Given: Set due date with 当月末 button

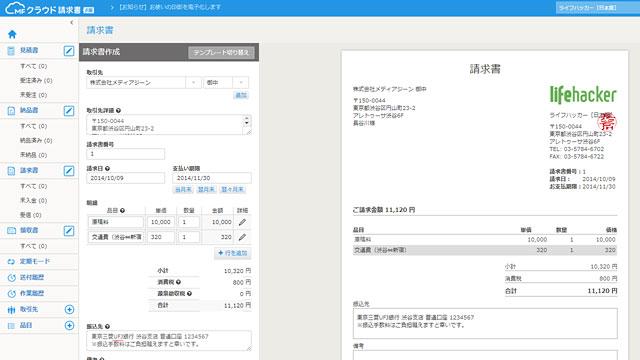Looking at the screenshot, I should click(x=183, y=189).
